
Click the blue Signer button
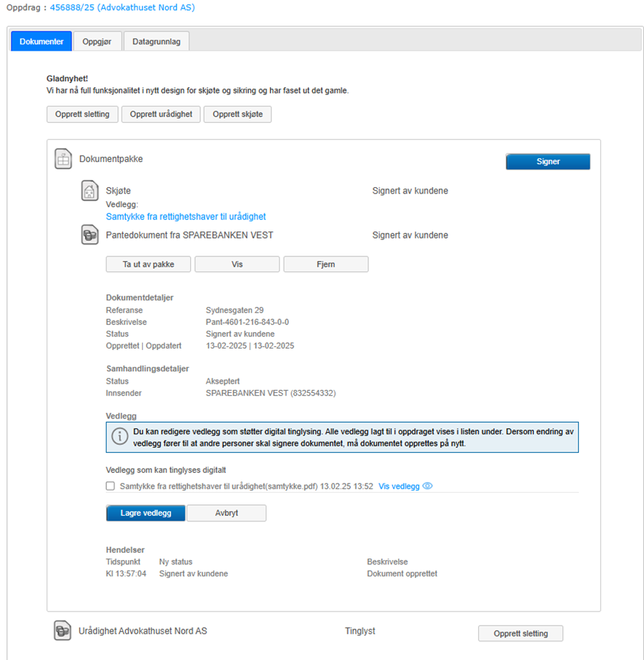(548, 161)
